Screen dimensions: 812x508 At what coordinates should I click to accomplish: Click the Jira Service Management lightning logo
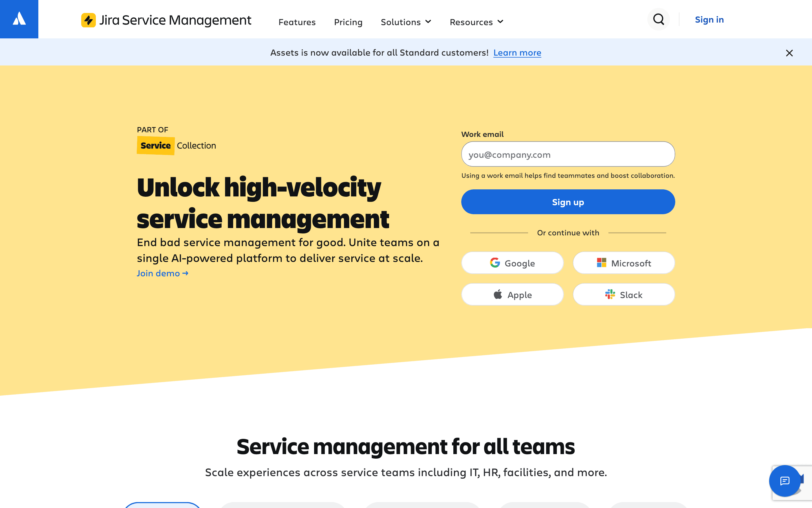(x=88, y=20)
